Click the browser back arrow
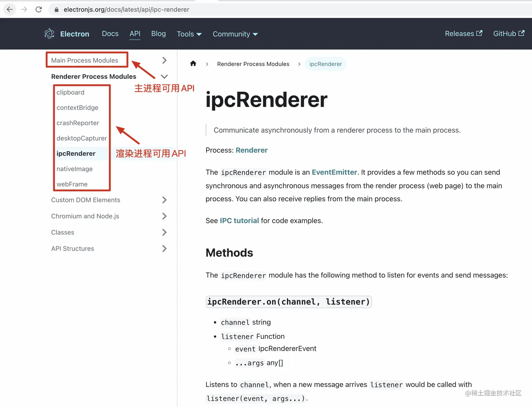 coord(10,9)
